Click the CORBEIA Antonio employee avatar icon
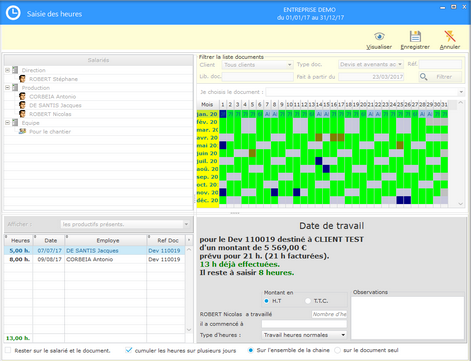Screen dimensions: 471x361 pyautogui.click(x=22, y=96)
